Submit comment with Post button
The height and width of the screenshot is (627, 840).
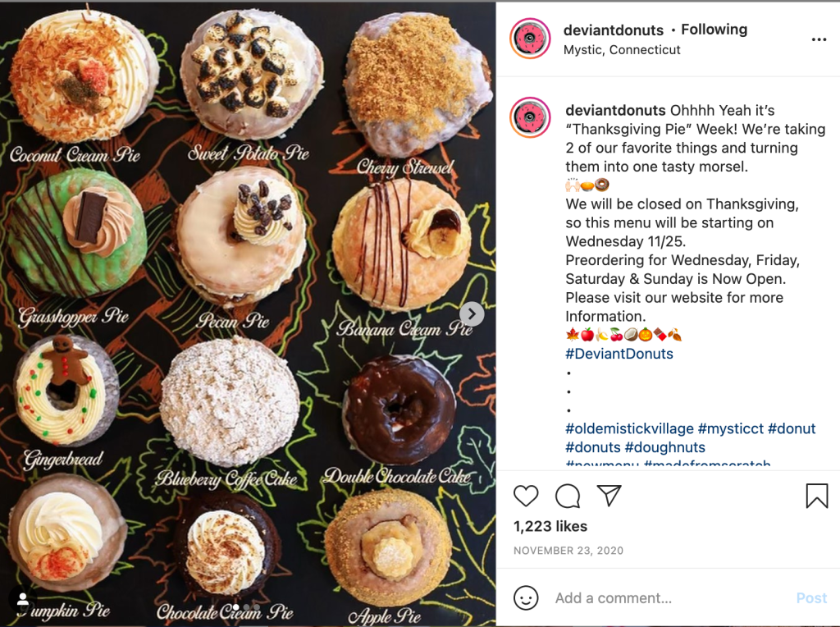[811, 597]
